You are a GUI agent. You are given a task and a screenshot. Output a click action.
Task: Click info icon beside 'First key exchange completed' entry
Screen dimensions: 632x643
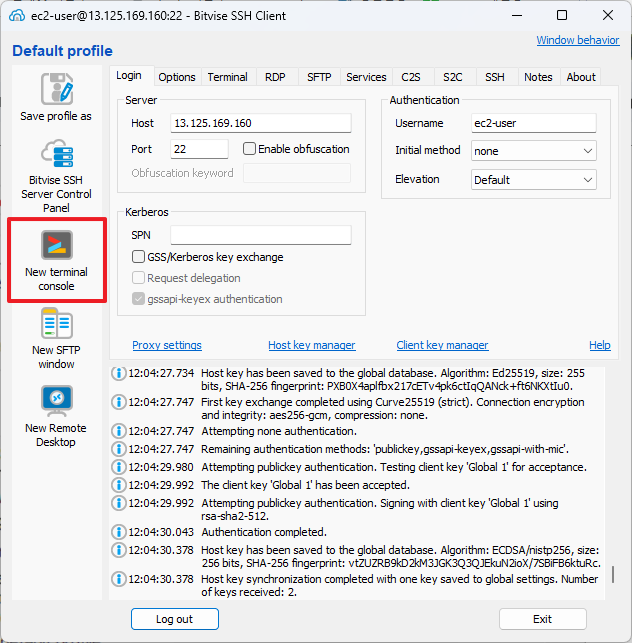pos(119,402)
